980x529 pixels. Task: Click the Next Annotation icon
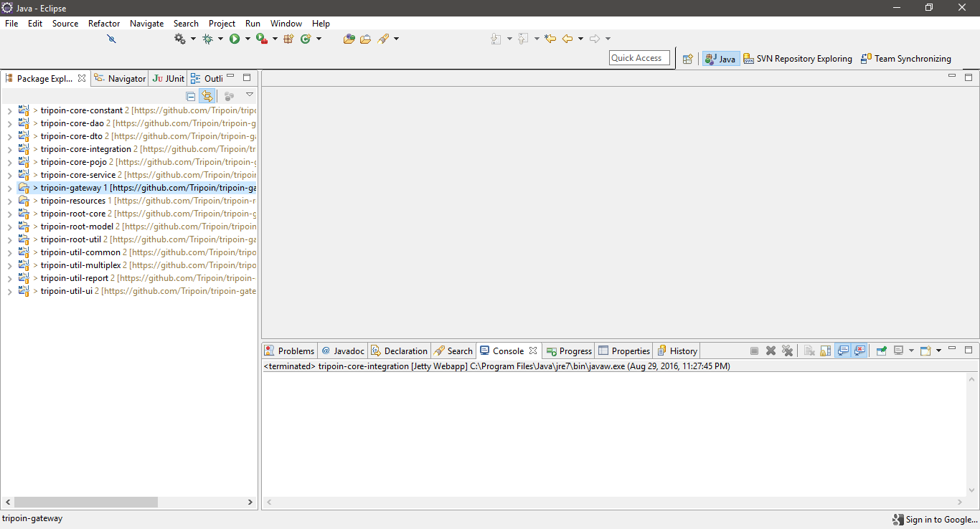tap(496, 39)
